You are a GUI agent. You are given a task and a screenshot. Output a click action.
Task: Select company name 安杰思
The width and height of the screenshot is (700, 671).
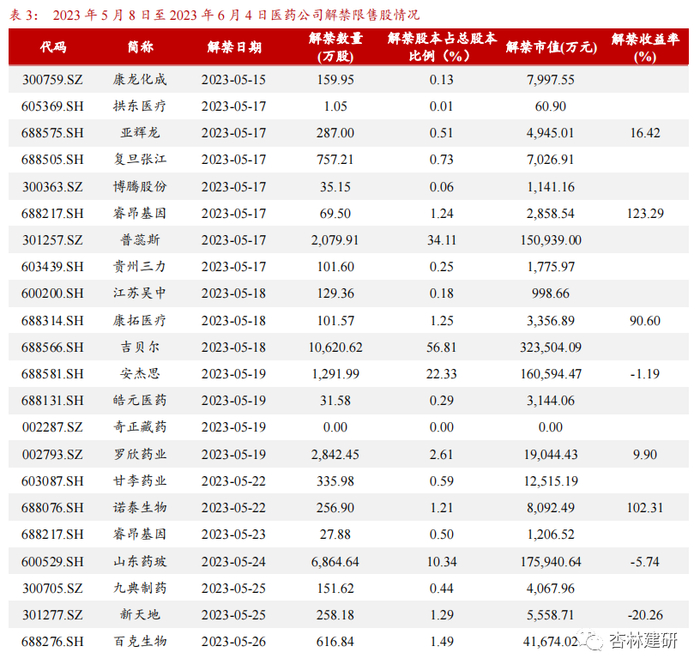[140, 374]
